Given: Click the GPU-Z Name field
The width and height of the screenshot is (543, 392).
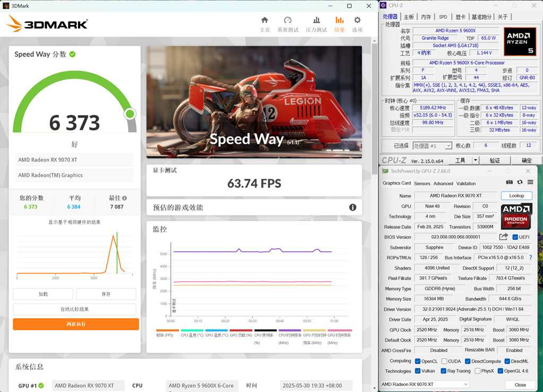Looking at the screenshot, I should [456, 196].
